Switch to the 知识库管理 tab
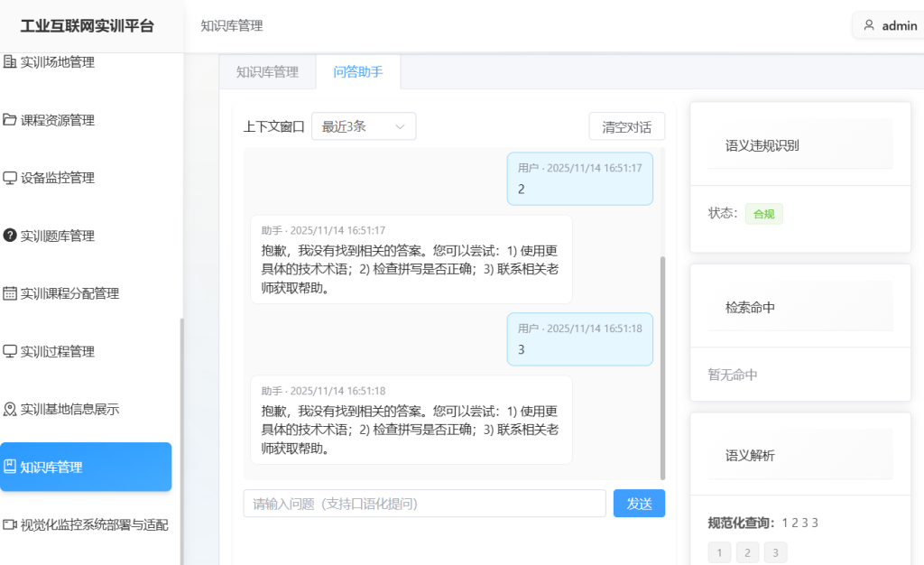This screenshot has height=565, width=924. tap(267, 72)
